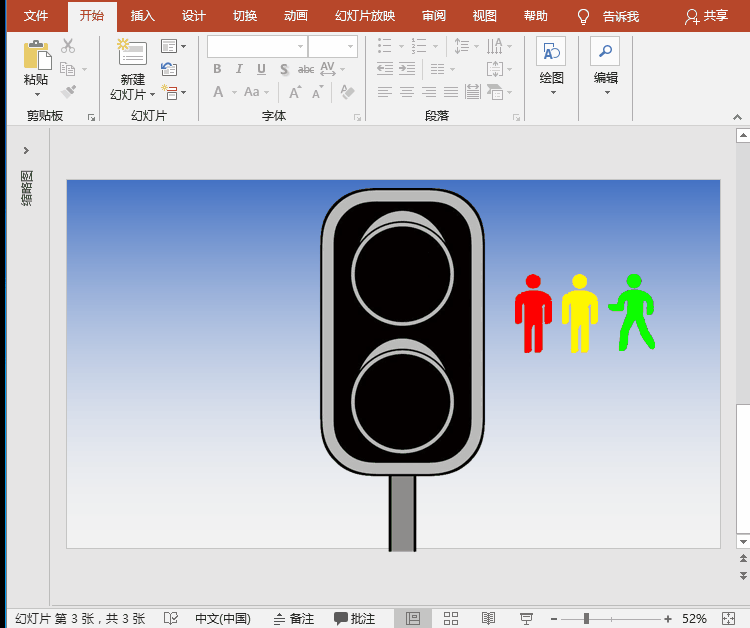Click the Bullets list icon

click(385, 46)
